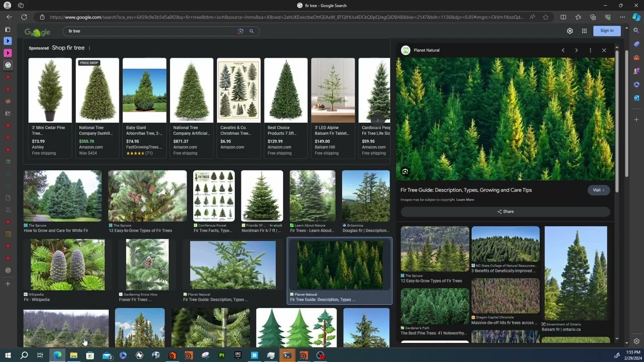Close the image preview panel
This screenshot has height=362, width=644.
pos(604,50)
